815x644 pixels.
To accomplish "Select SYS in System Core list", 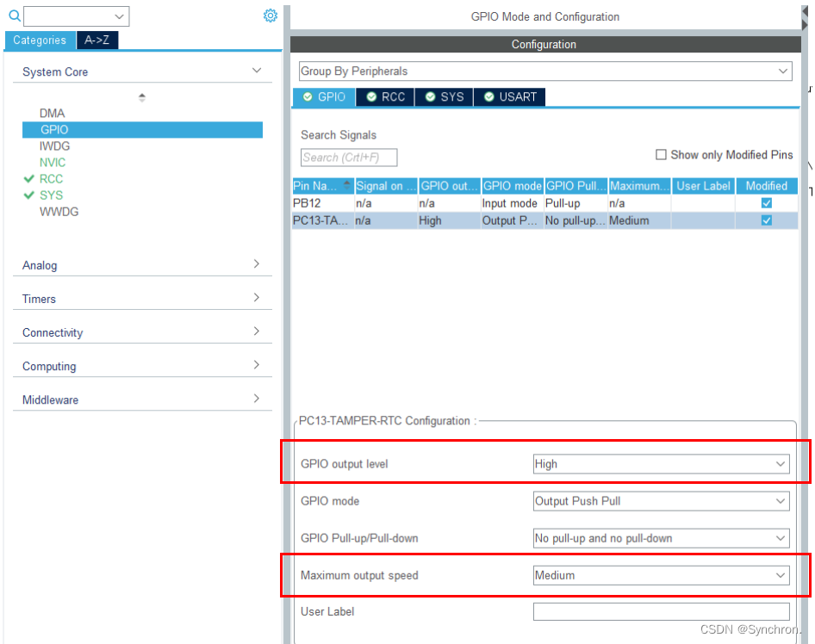I will (51, 195).
